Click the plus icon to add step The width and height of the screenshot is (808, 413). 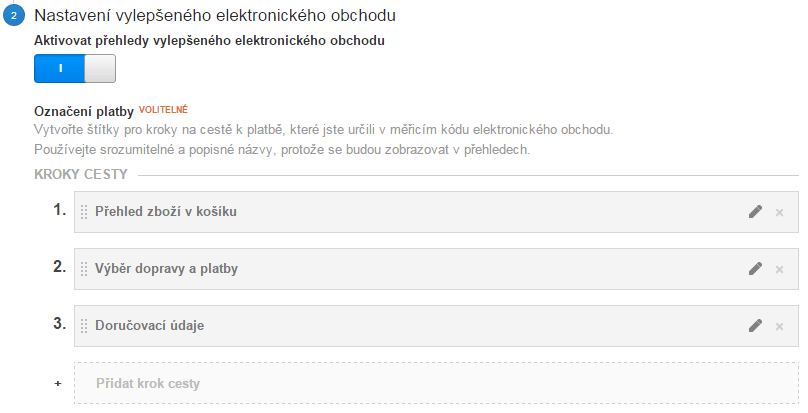[x=58, y=384]
